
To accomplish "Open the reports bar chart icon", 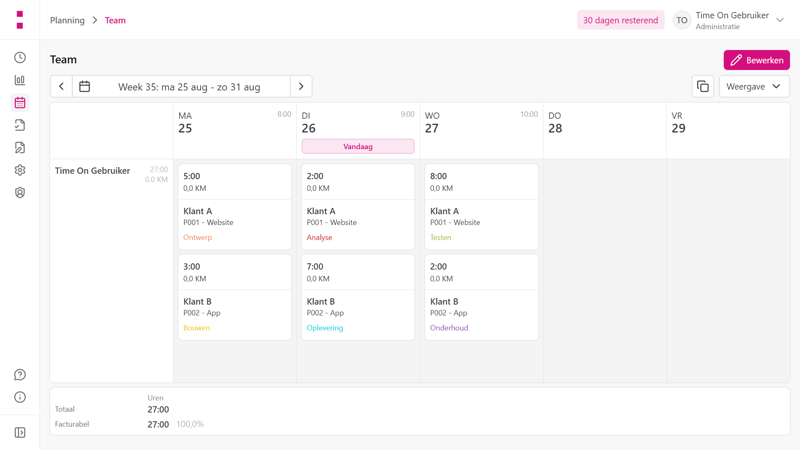I will click(x=20, y=80).
